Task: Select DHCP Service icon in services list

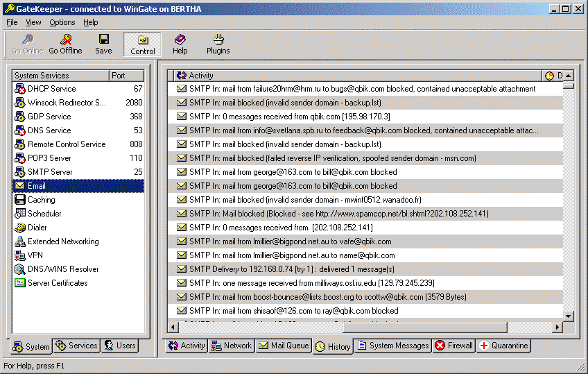Action: (x=20, y=89)
